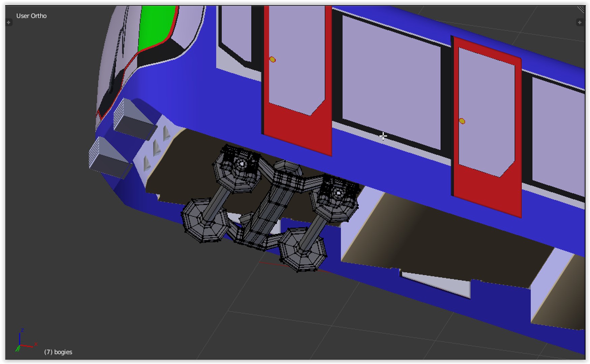
Task: Click the 'User Ortho' view label
Action: point(31,16)
